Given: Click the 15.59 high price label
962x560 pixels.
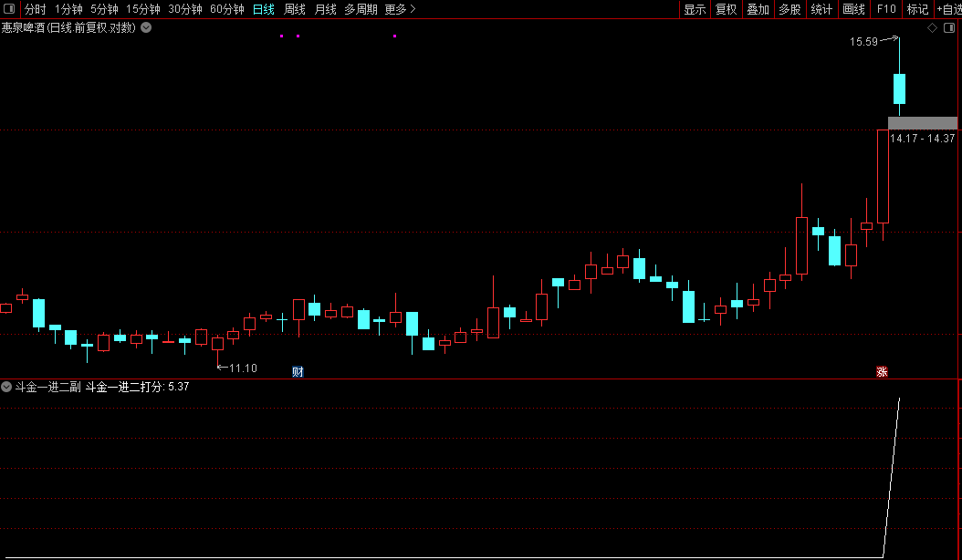Looking at the screenshot, I should click(863, 42).
